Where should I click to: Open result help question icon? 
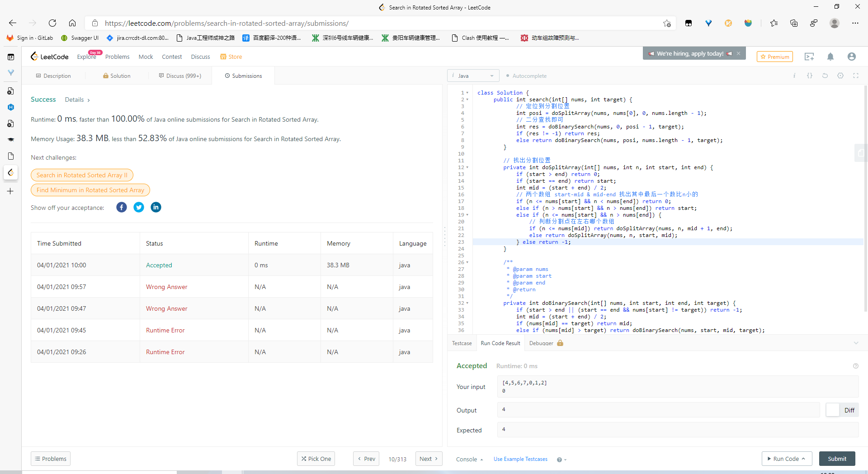(x=856, y=366)
